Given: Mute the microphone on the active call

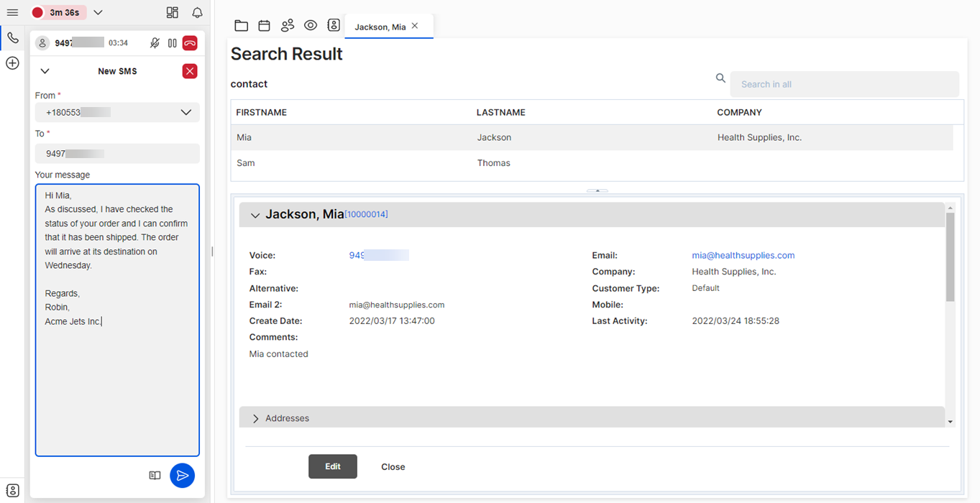Looking at the screenshot, I should [x=155, y=43].
